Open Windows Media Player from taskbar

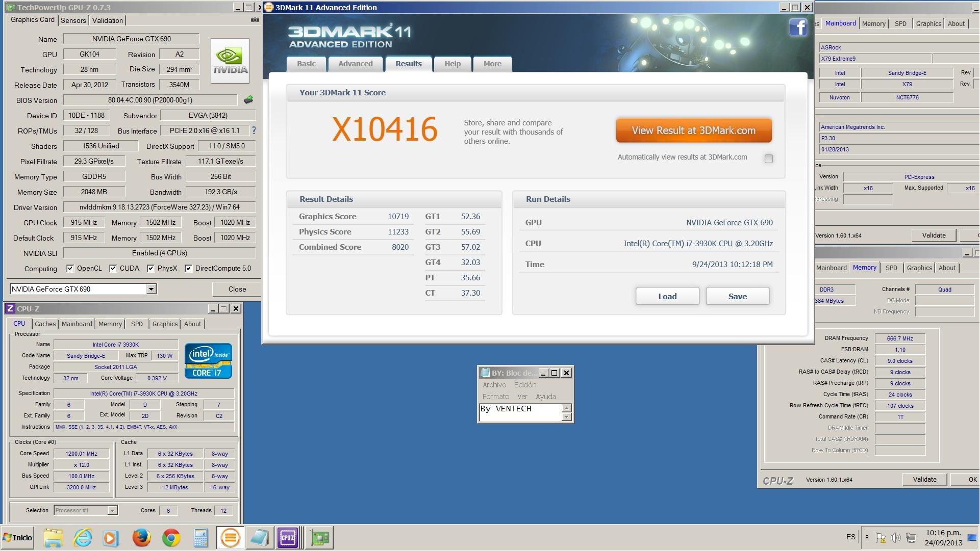[x=111, y=538]
